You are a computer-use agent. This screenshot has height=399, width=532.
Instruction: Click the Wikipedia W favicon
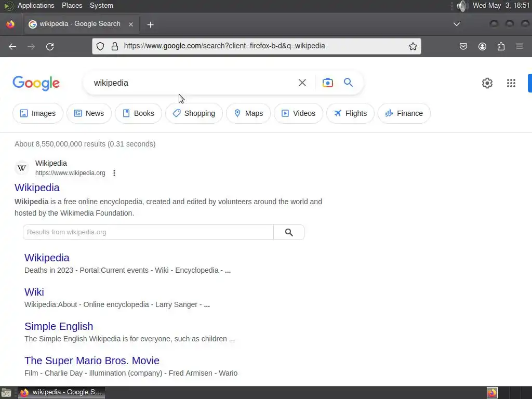pyautogui.click(x=22, y=168)
